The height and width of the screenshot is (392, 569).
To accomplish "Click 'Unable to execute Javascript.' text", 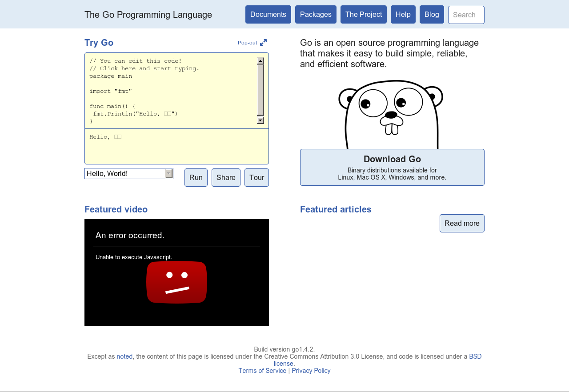I will pos(134,257).
